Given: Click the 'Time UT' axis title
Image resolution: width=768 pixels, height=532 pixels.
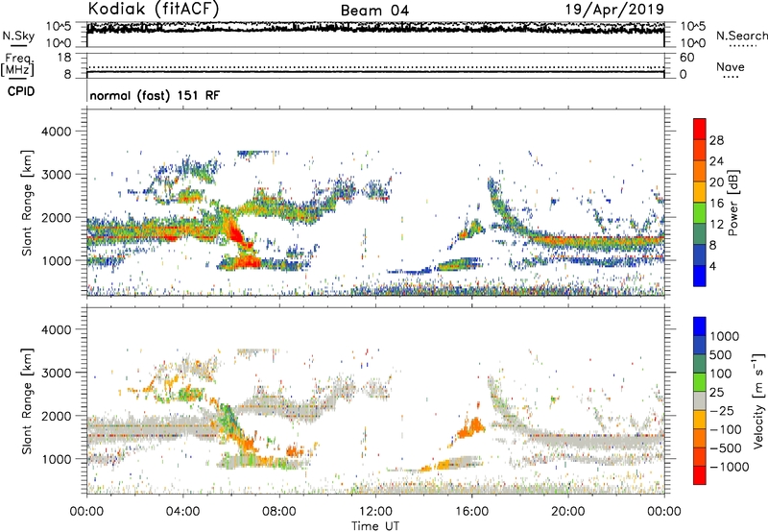Looking at the screenshot, I should [x=375, y=526].
